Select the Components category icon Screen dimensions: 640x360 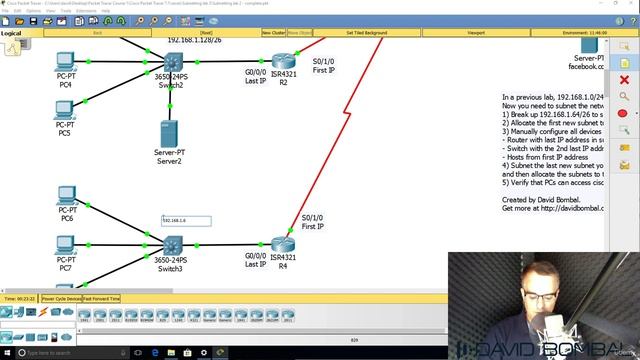click(x=31, y=312)
